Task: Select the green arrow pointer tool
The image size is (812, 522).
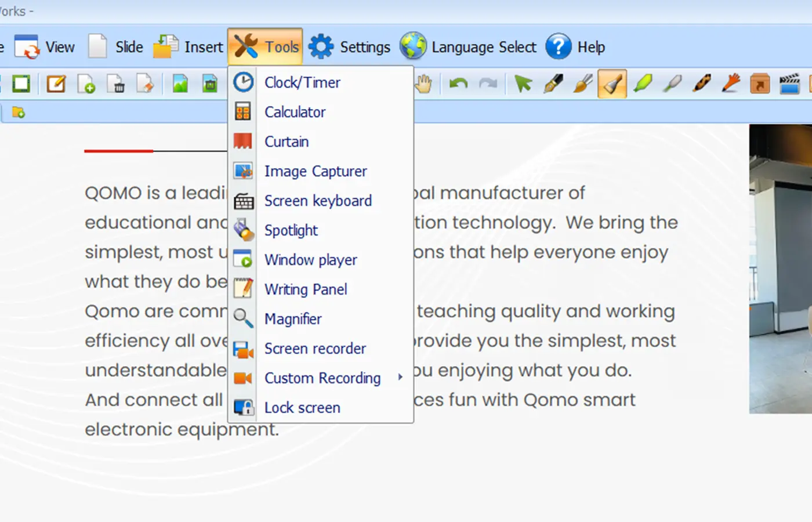Action: coord(523,84)
